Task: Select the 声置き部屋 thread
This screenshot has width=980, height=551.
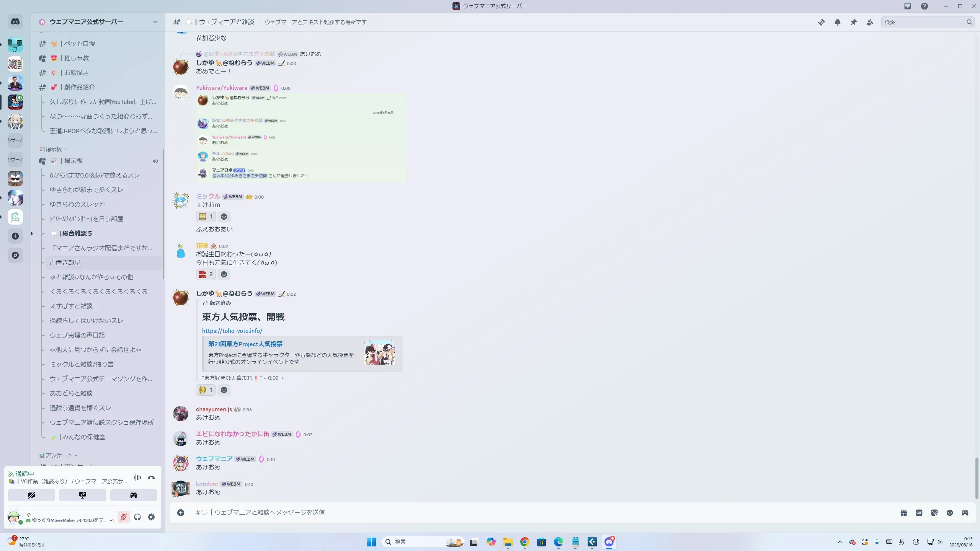Action: point(65,262)
